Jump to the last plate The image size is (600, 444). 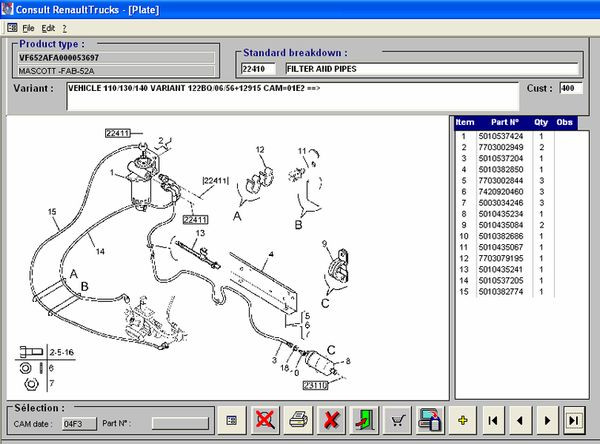[x=574, y=420]
